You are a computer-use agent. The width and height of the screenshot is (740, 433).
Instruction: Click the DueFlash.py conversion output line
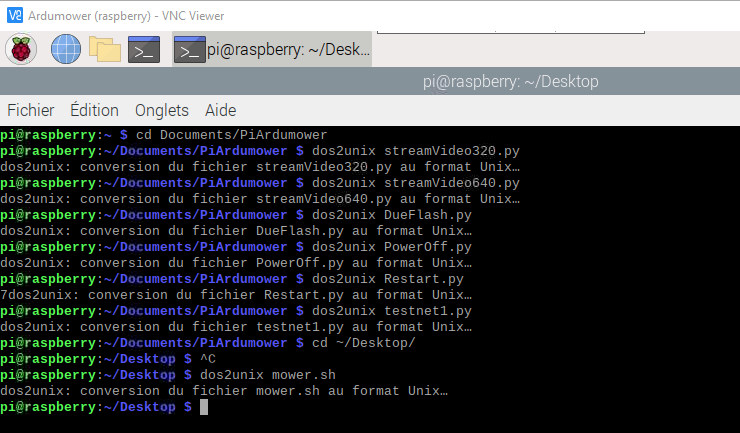pyautogui.click(x=236, y=231)
